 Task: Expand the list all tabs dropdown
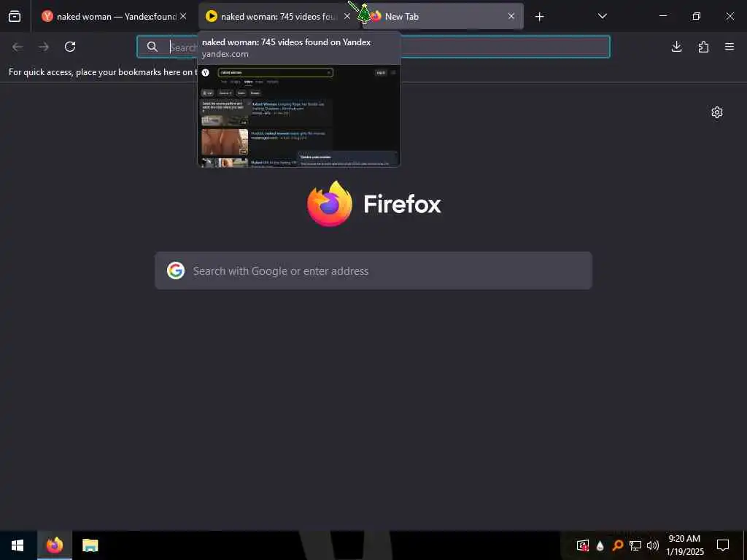tap(602, 16)
